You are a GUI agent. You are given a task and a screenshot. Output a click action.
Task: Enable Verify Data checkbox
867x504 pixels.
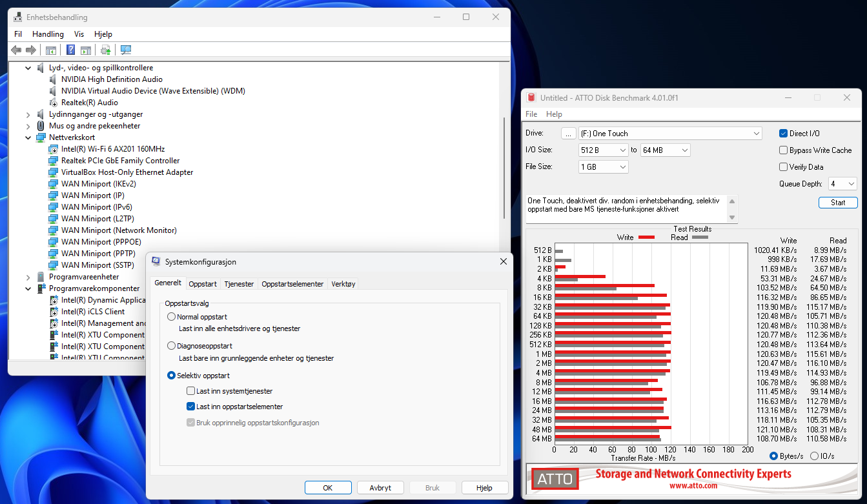tap(784, 167)
